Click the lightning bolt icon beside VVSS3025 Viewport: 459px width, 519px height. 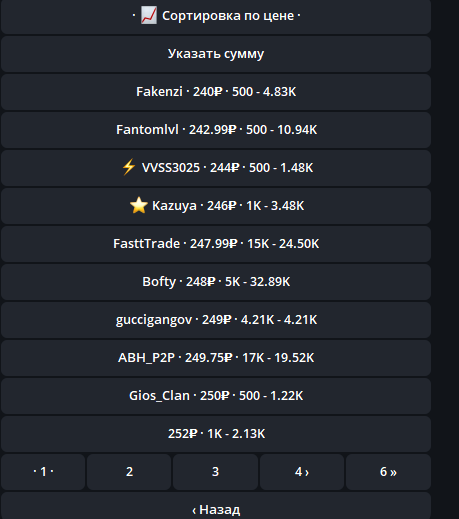pyautogui.click(x=129, y=167)
